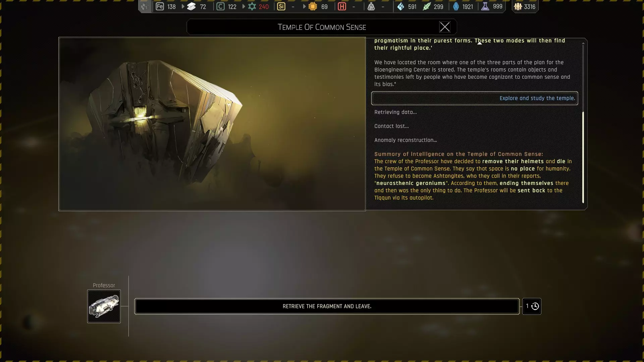Choose 'Retrieve the fragment and leave'
The height and width of the screenshot is (362, 644).
[327, 306]
